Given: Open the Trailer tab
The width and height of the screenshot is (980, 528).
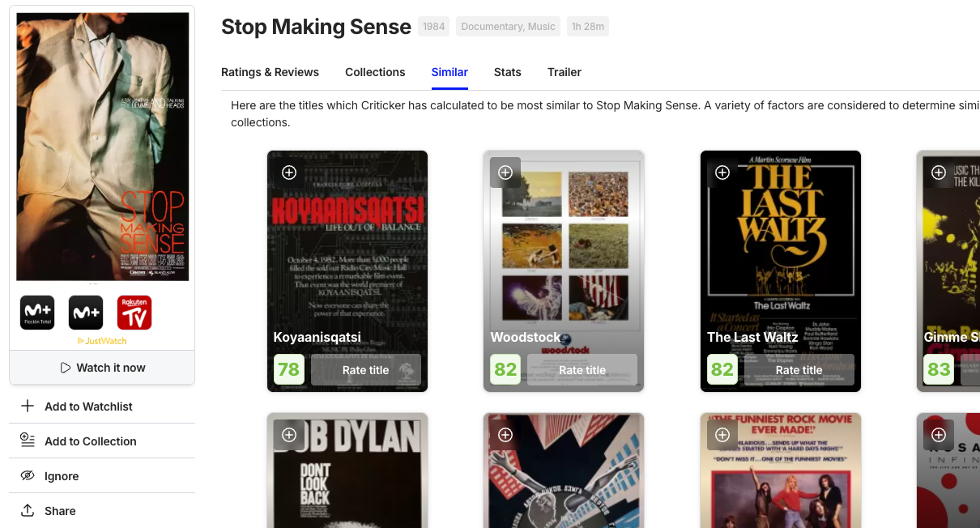Looking at the screenshot, I should 565,72.
